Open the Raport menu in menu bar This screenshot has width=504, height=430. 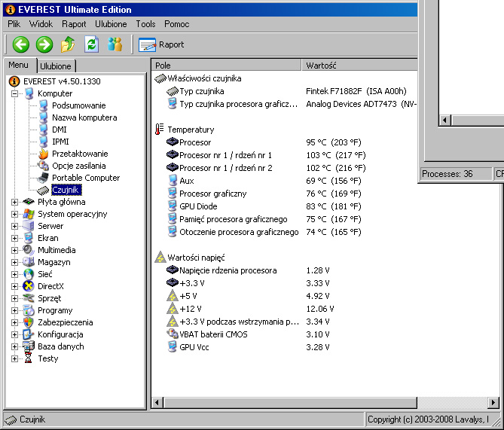click(x=74, y=24)
